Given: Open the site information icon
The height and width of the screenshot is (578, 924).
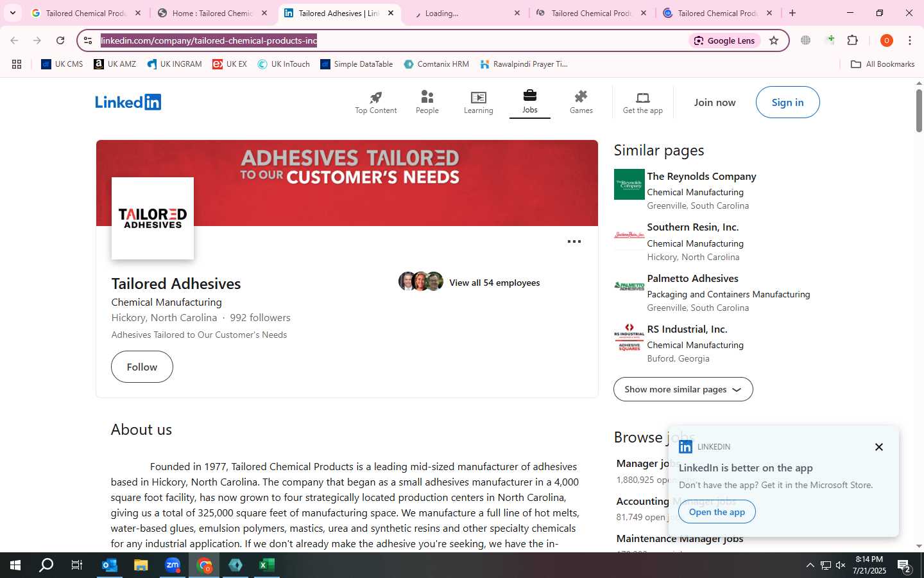Looking at the screenshot, I should pyautogui.click(x=88, y=40).
